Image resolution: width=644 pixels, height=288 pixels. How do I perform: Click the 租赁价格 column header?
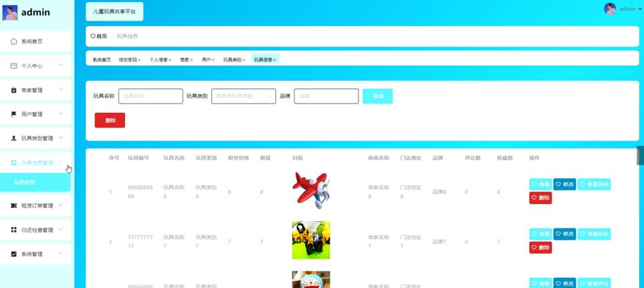point(238,158)
